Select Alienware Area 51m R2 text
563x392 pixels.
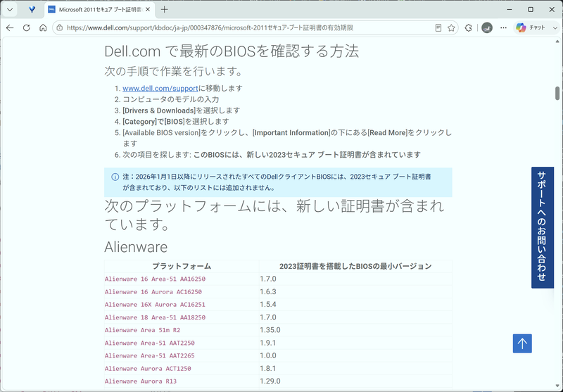tap(143, 330)
